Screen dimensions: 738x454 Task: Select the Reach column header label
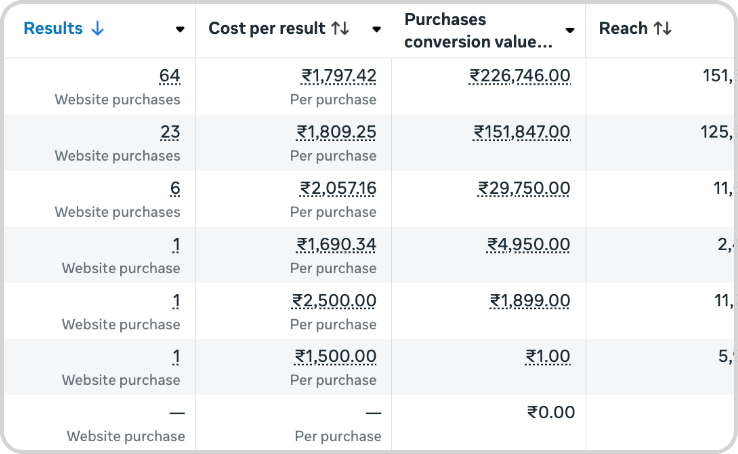(x=623, y=29)
